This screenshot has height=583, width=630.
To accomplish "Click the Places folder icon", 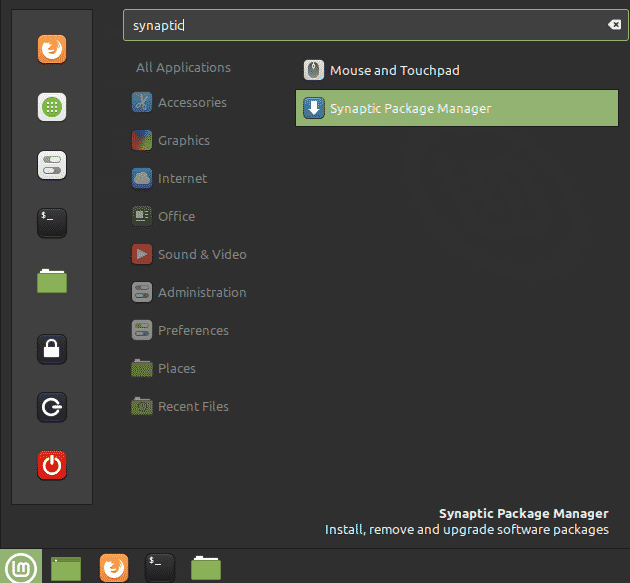I will tap(142, 368).
